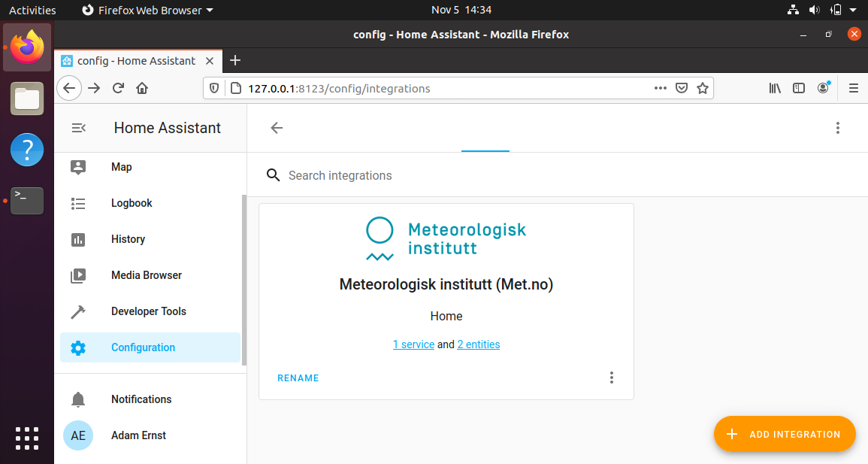Screen dimensions: 868x464
Task: Collapse the Home Assistant sidebar menu icon
Action: [x=79, y=128]
